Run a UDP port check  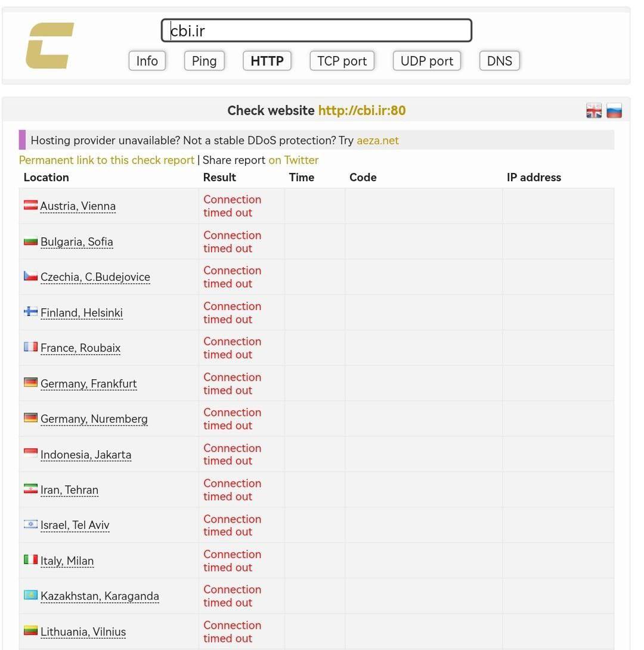pos(427,61)
